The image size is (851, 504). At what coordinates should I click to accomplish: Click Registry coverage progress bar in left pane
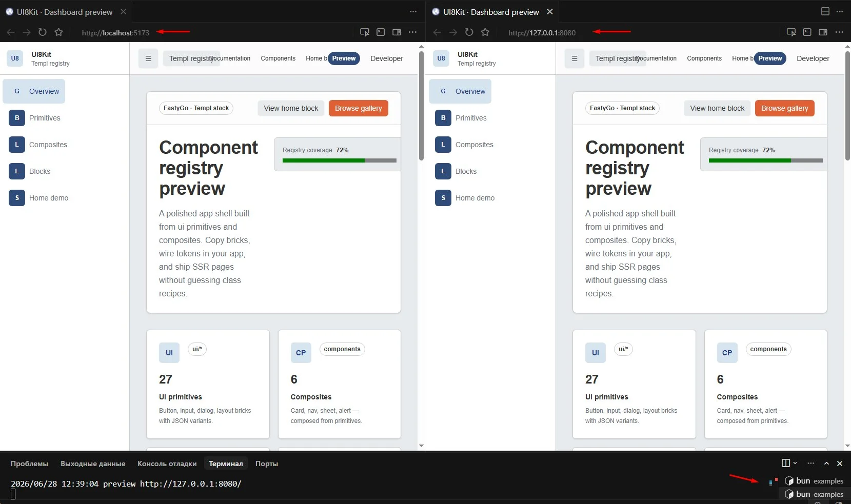coord(340,160)
